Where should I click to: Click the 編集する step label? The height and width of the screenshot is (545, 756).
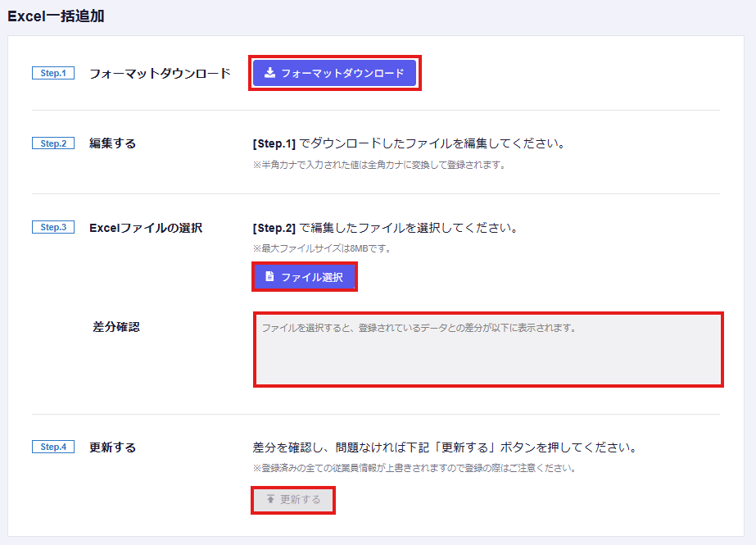tap(112, 143)
